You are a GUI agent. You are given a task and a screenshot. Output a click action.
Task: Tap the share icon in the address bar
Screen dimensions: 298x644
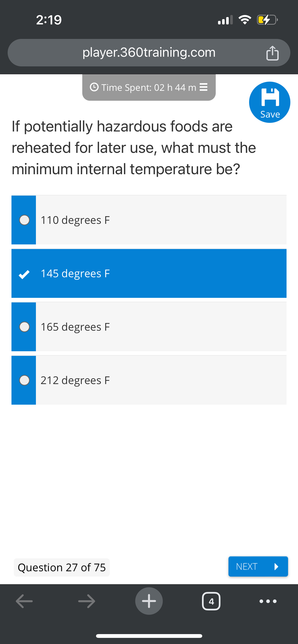[273, 53]
